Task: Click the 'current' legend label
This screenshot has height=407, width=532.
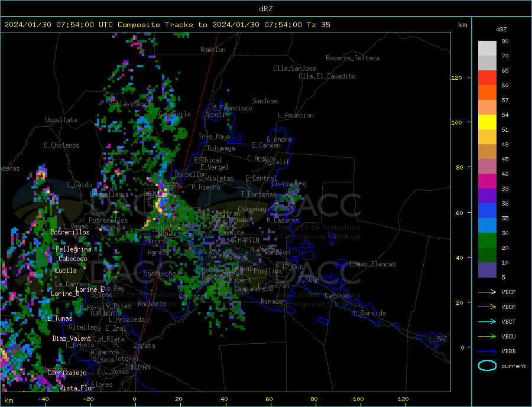Action: click(x=514, y=366)
